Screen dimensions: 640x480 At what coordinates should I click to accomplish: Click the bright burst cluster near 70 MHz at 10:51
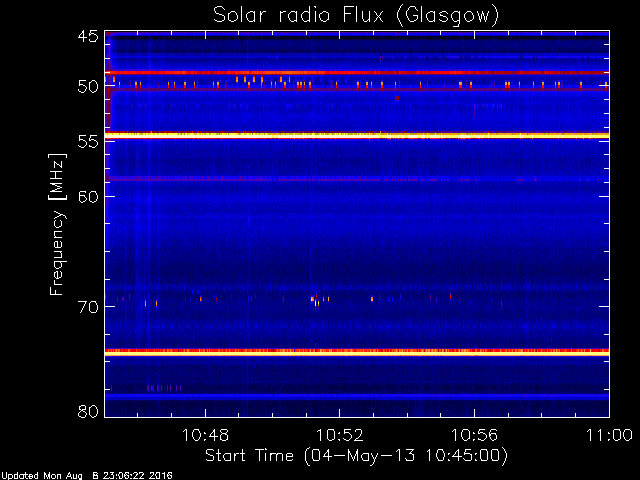coord(320,300)
